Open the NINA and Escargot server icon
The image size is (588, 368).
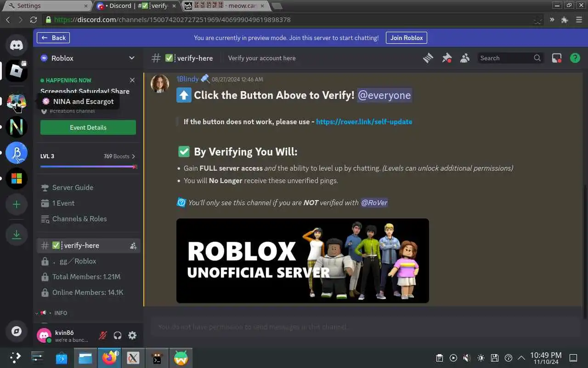(17, 102)
